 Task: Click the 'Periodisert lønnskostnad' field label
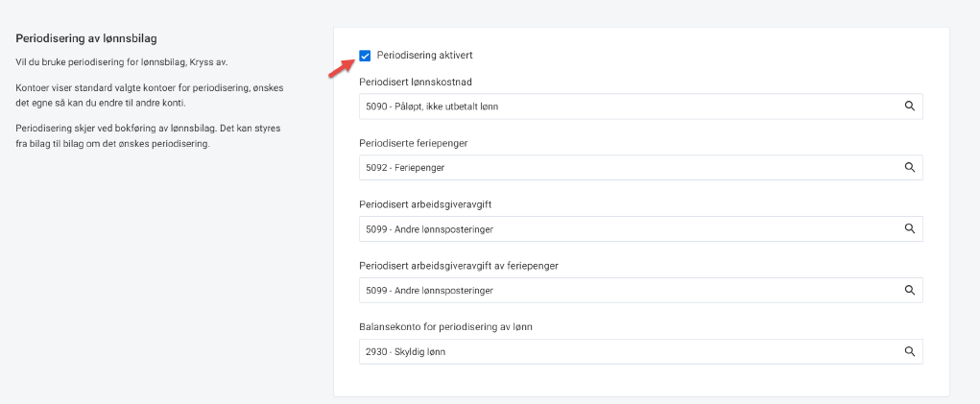[414, 82]
